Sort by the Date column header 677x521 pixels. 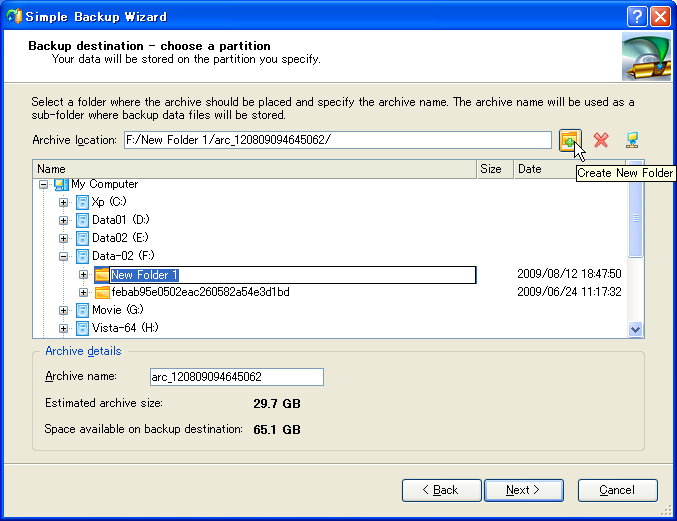(568, 169)
